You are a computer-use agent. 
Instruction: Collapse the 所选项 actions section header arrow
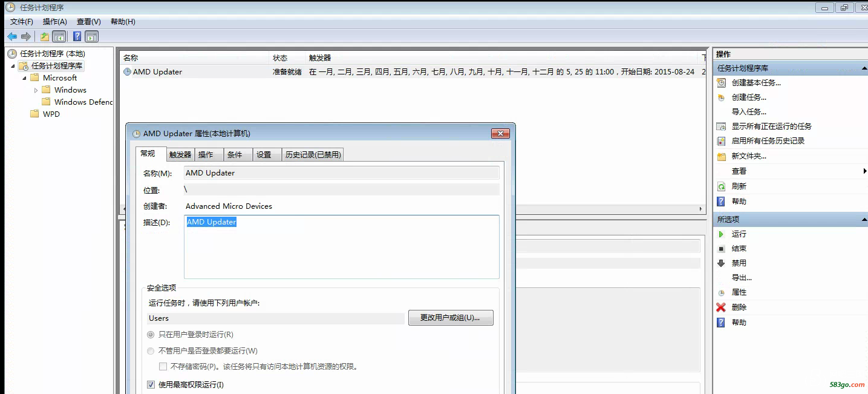[x=863, y=220]
